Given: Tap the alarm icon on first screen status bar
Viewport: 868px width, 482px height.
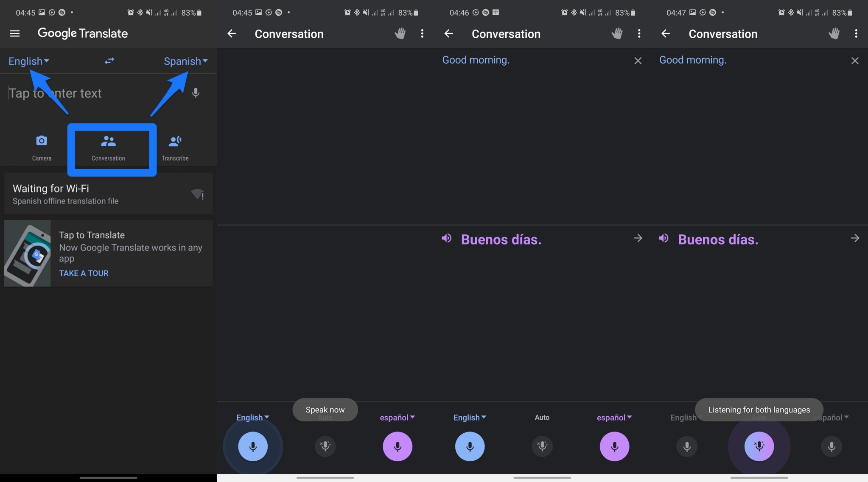Looking at the screenshot, I should click(x=131, y=13).
